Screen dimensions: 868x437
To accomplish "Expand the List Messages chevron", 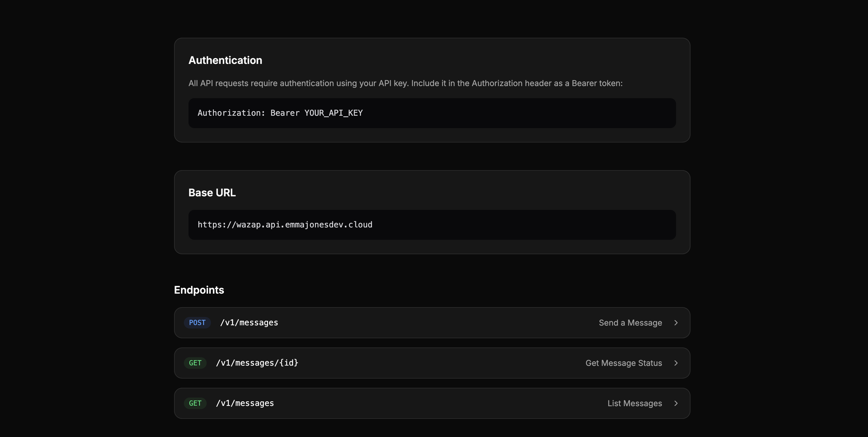I will pyautogui.click(x=675, y=403).
